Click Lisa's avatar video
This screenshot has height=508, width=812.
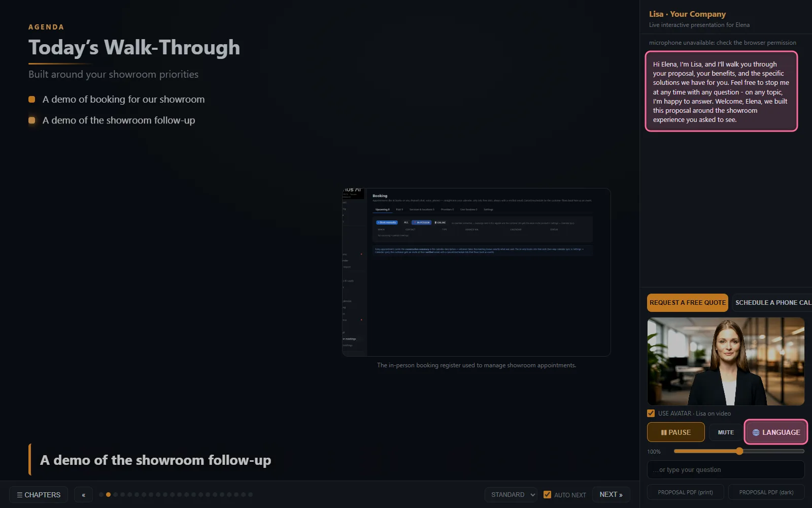coord(726,361)
